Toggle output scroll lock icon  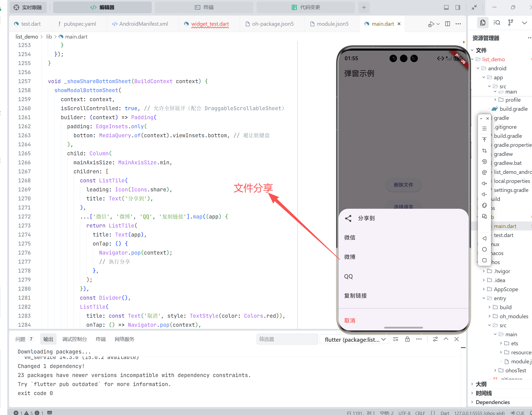407,339
